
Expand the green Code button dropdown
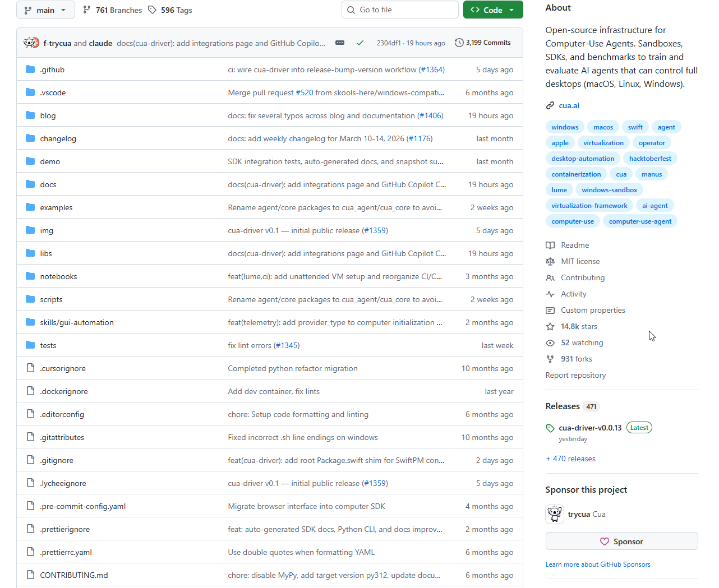point(493,10)
